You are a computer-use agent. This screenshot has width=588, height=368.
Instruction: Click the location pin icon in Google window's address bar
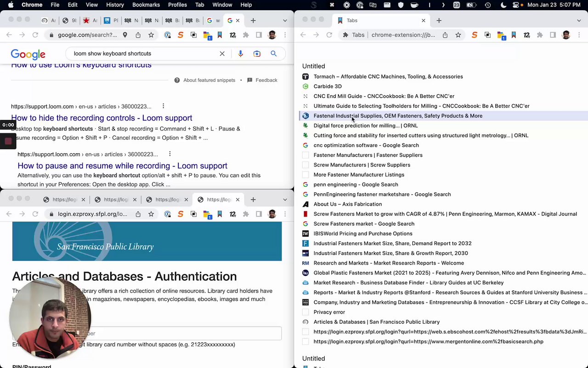[x=125, y=35]
